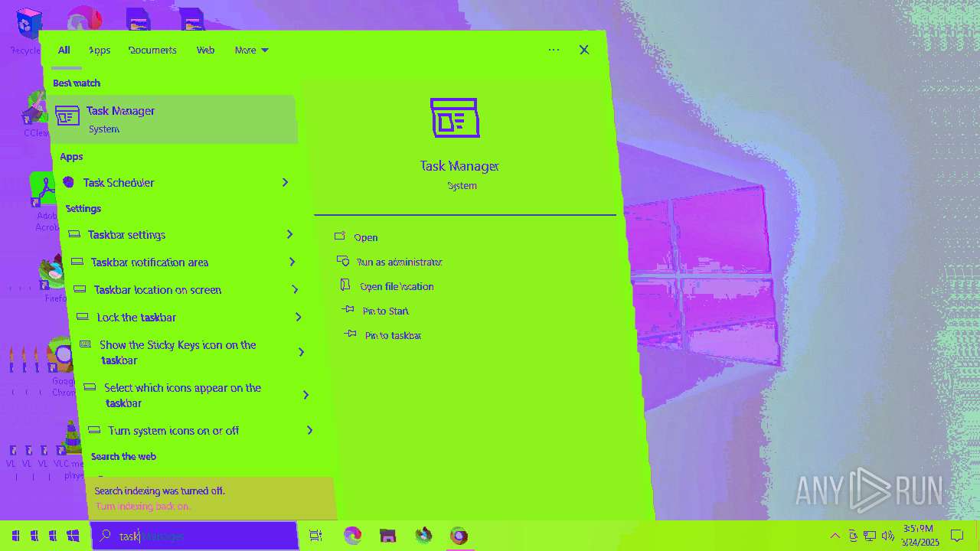Click the Sticky Keys keyboard icon
980x551 pixels.
(x=85, y=344)
